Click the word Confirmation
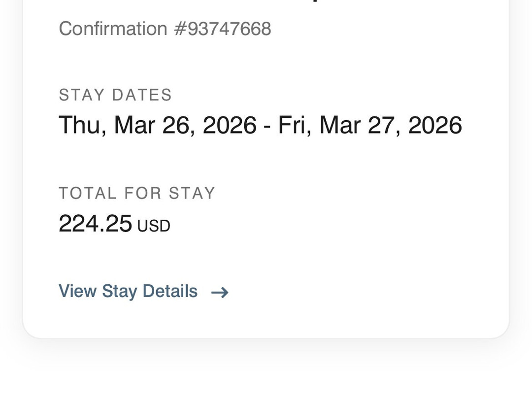 [x=113, y=29]
